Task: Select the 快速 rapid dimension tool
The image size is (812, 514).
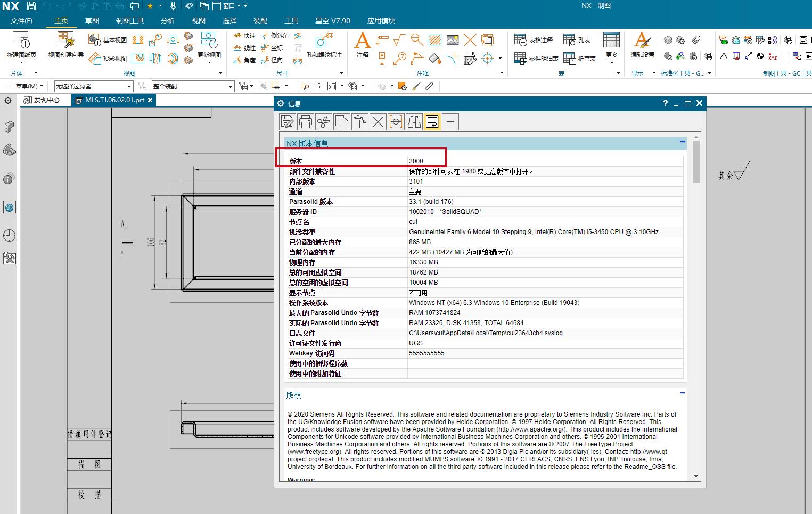Action: [x=244, y=36]
